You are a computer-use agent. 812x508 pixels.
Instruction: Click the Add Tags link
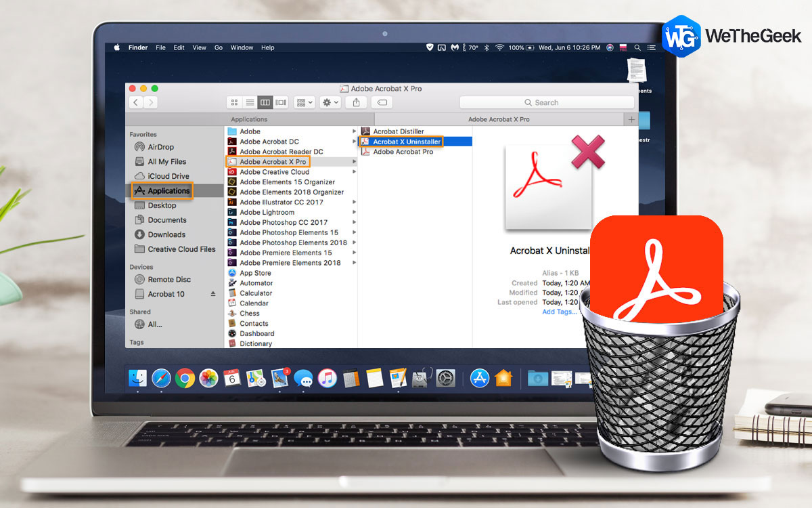559,312
